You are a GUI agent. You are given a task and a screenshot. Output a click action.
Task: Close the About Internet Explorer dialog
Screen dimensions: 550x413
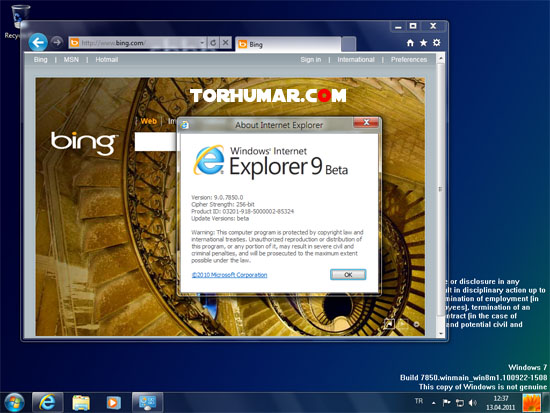point(366,122)
